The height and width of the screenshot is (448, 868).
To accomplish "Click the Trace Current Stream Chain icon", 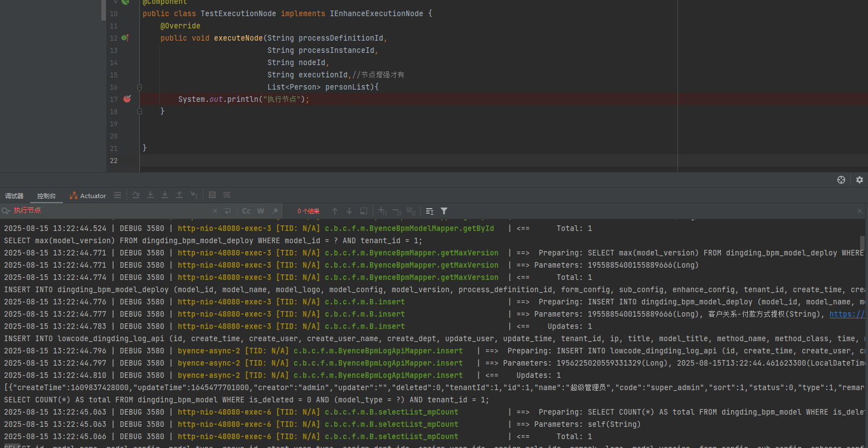I will click(227, 195).
